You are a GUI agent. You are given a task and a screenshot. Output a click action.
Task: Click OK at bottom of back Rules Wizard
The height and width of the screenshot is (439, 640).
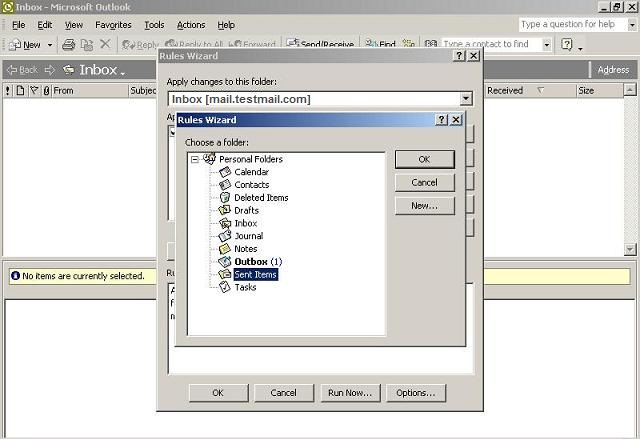pos(218,393)
